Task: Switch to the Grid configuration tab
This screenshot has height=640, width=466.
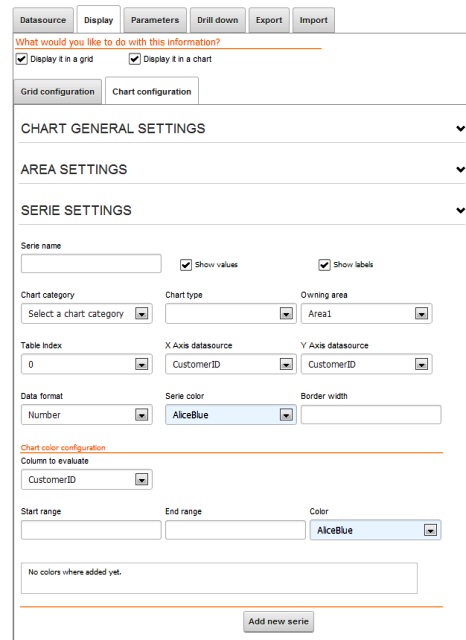Action: coord(58,91)
